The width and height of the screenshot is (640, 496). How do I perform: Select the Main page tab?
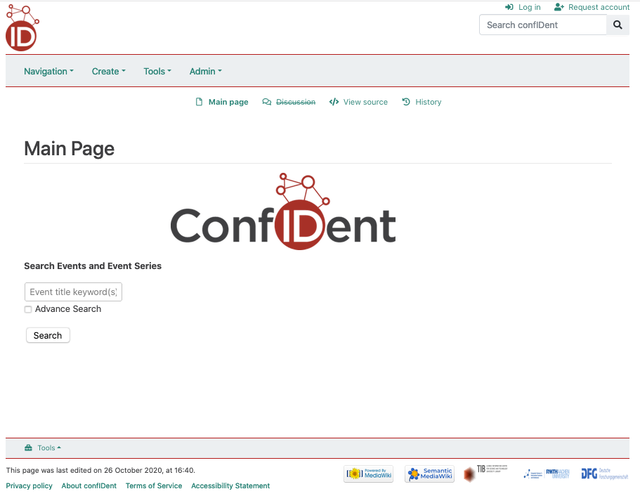222,102
